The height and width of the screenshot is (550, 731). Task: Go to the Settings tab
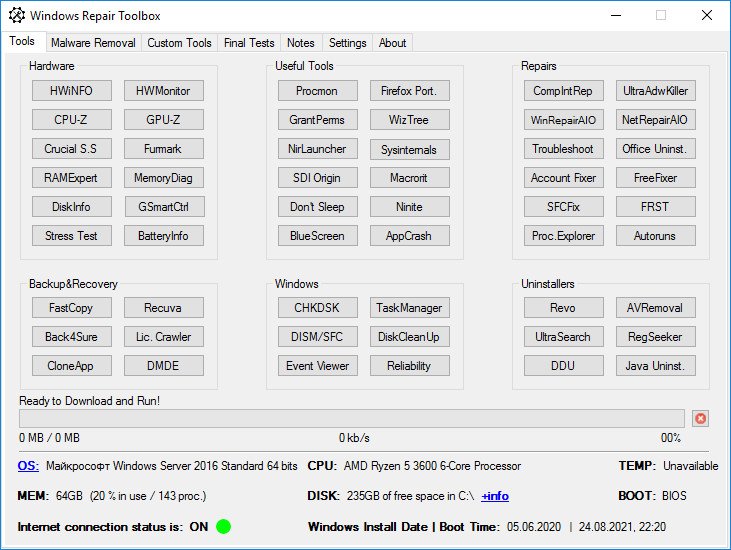tap(347, 43)
